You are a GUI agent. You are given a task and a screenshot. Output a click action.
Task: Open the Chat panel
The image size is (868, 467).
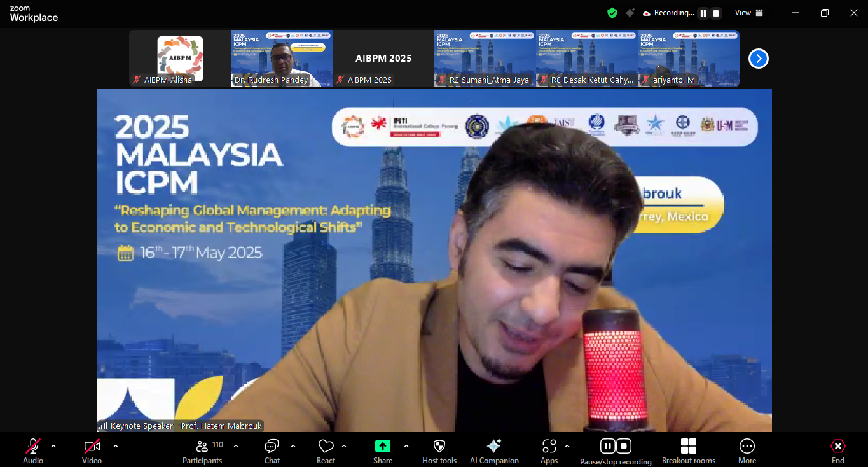pyautogui.click(x=272, y=450)
